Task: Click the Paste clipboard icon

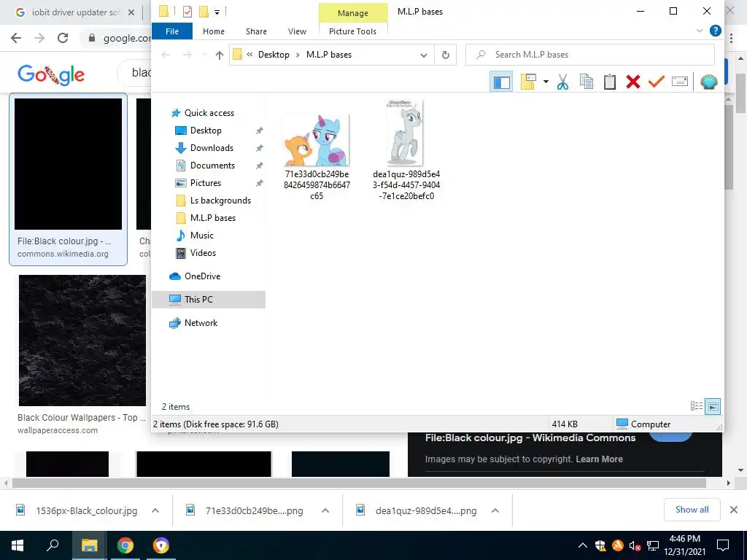Action: click(x=610, y=82)
